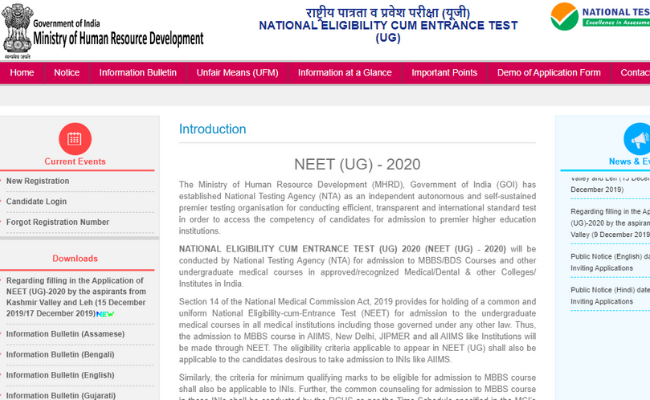
Task: Open Information at a Glance page
Action: (x=344, y=73)
